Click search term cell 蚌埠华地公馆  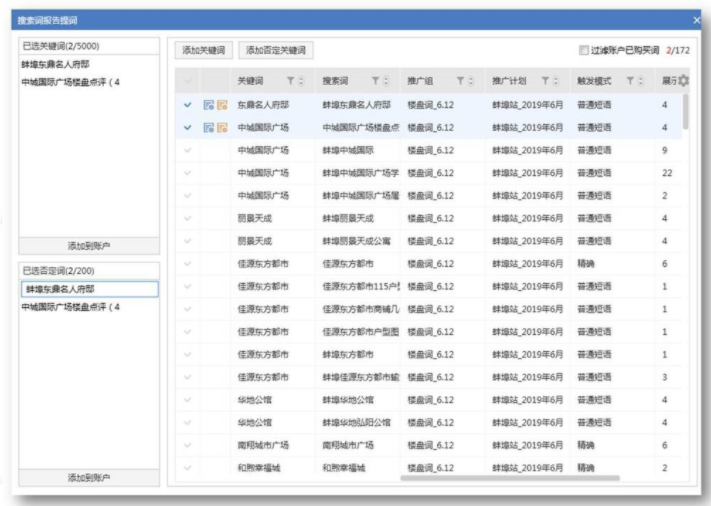pos(348,399)
